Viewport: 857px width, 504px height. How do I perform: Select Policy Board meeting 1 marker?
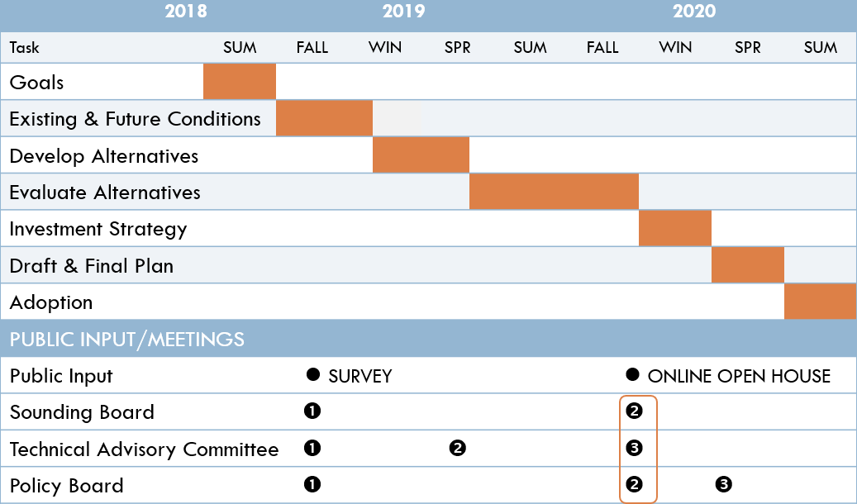(x=312, y=484)
